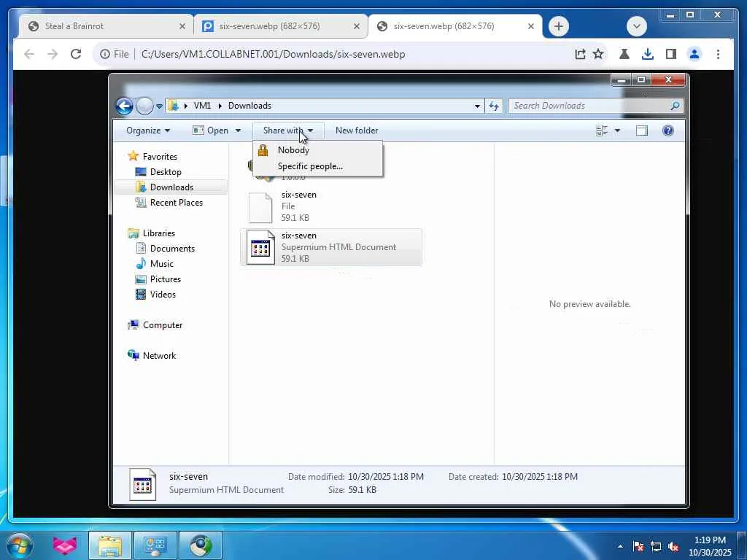Click the File site info icon
The width and height of the screenshot is (747, 560).
(x=115, y=54)
